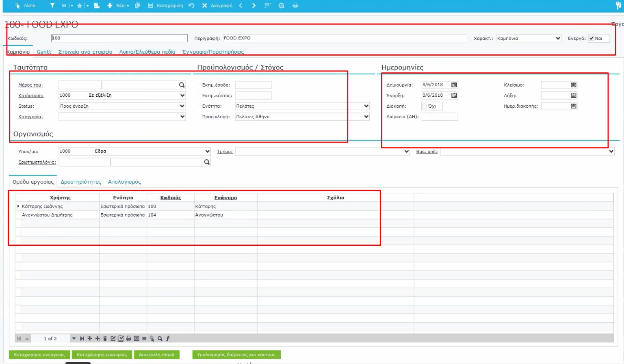Click grid last record arrow icon
624x364 pixels.
coord(82,338)
